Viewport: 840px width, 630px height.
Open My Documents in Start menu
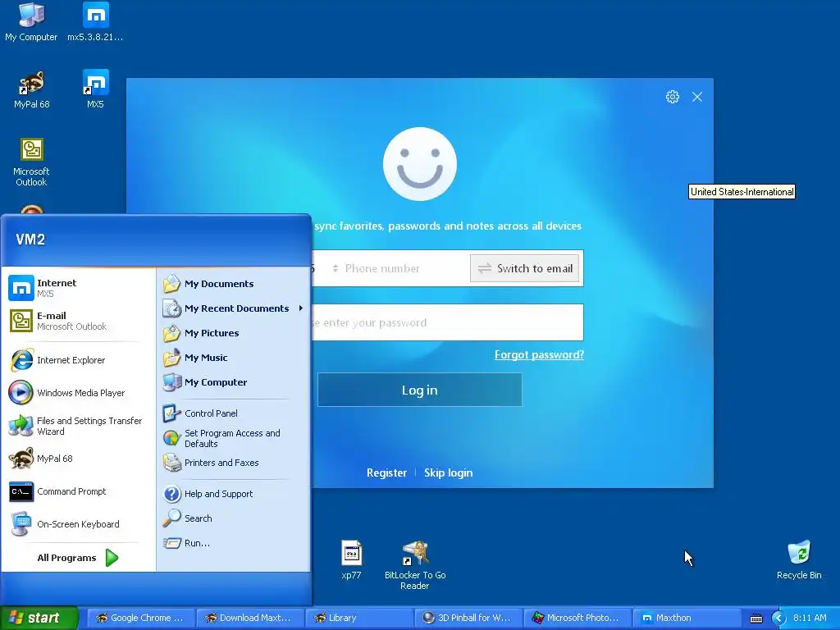click(x=232, y=284)
